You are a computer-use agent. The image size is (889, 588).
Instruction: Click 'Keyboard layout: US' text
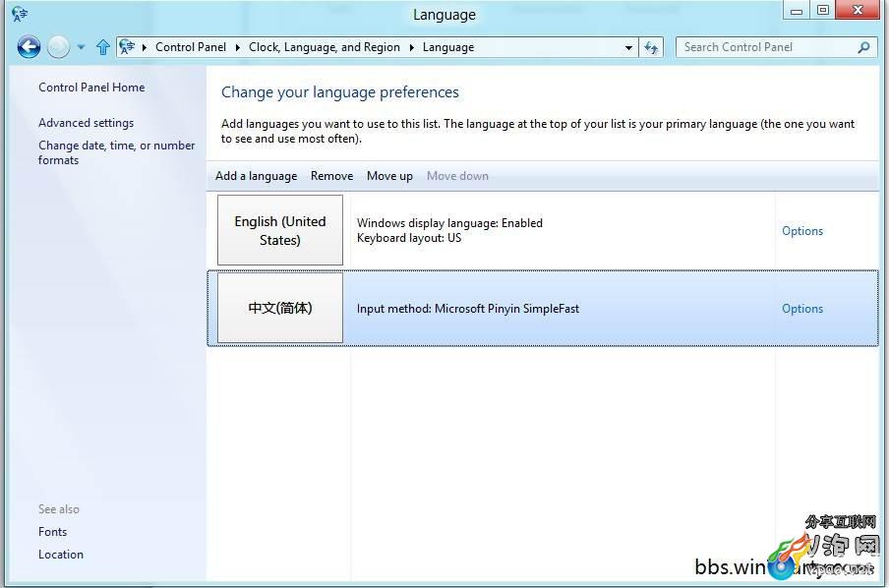(x=409, y=238)
